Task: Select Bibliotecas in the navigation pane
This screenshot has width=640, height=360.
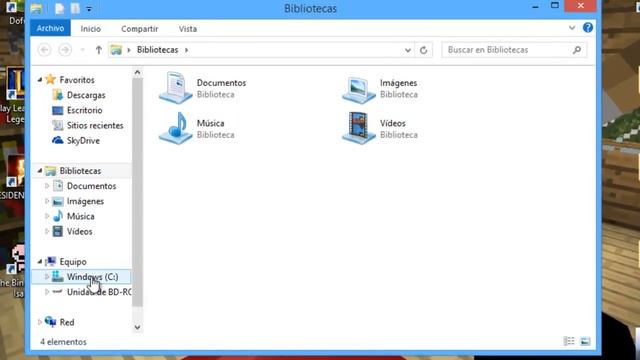Action: 80,171
